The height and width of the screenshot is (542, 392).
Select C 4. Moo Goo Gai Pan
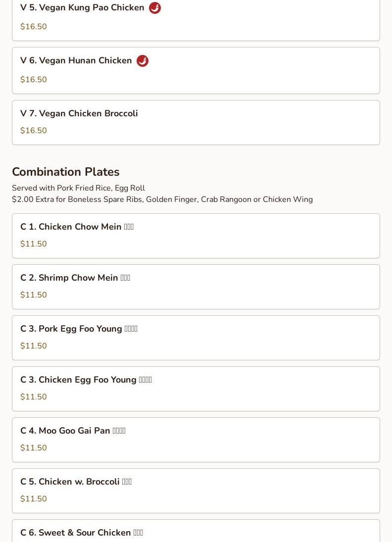(x=73, y=431)
